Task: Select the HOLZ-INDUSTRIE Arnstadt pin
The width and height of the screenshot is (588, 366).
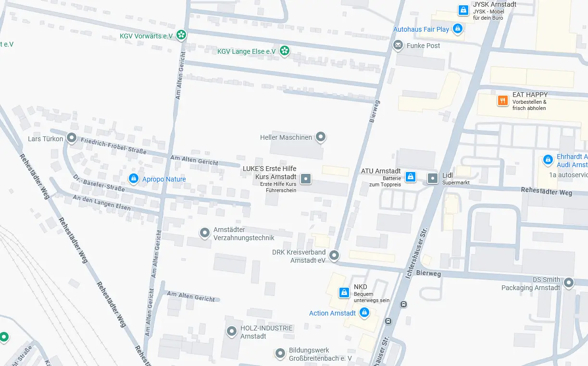Action: click(232, 331)
